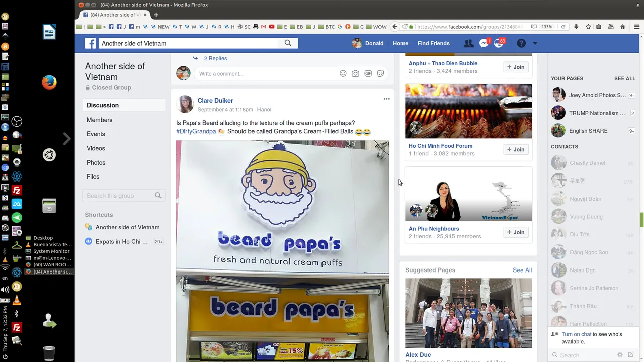Open the Ho Chi Minh Food Forum cover image

coord(468,111)
